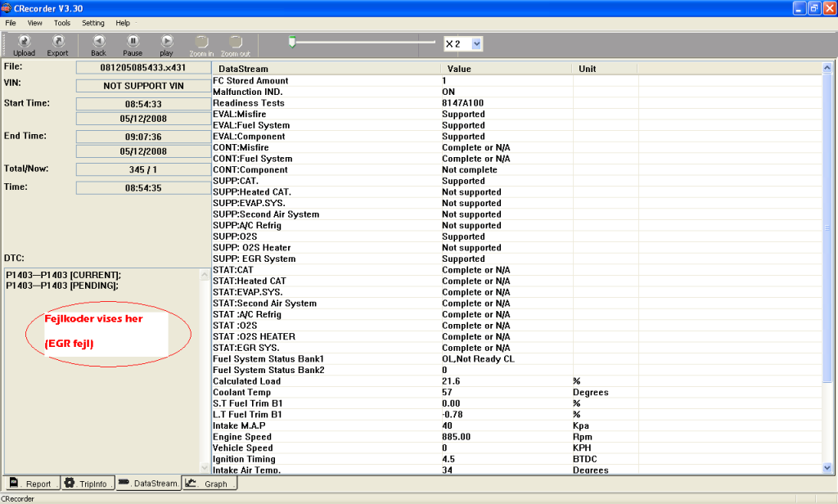Click the Export toolbar icon
The height and width of the screenshot is (504, 838).
click(58, 44)
